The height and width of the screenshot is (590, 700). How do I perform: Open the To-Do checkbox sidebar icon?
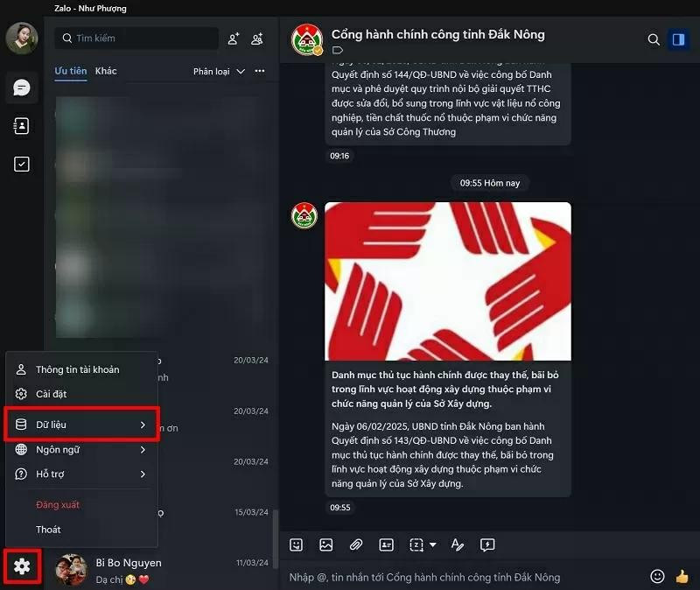(x=21, y=164)
